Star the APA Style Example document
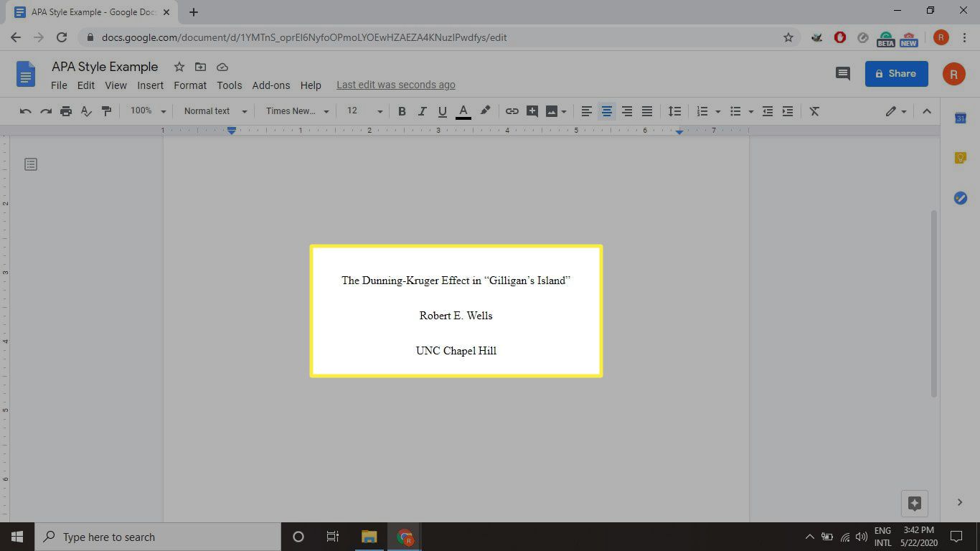Viewport: 980px width, 551px height. point(179,67)
